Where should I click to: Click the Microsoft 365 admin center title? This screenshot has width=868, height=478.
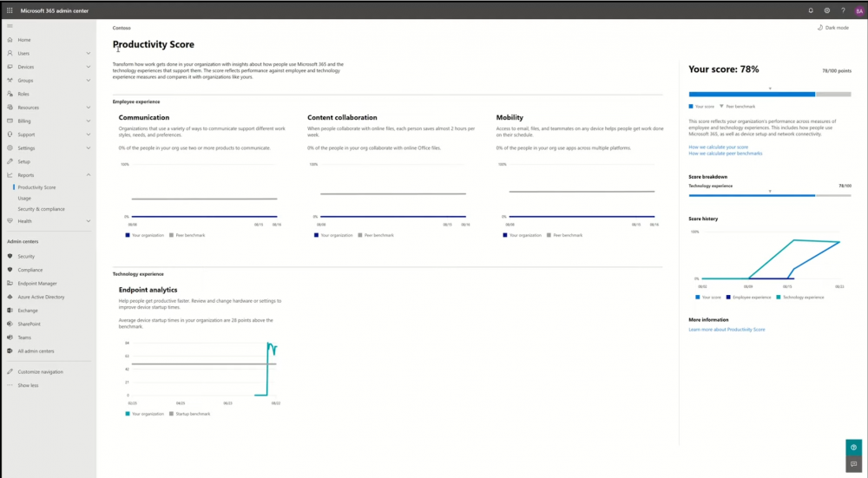54,10
